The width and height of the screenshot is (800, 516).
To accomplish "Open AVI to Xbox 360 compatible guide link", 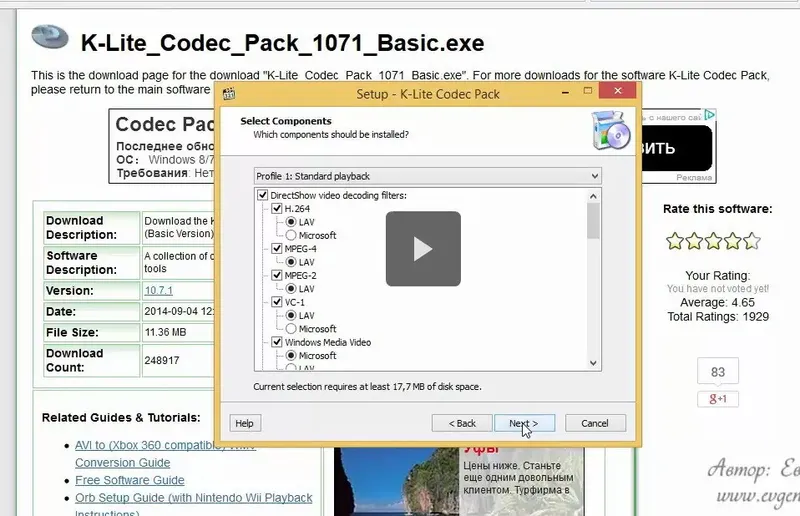I will pos(165,445).
